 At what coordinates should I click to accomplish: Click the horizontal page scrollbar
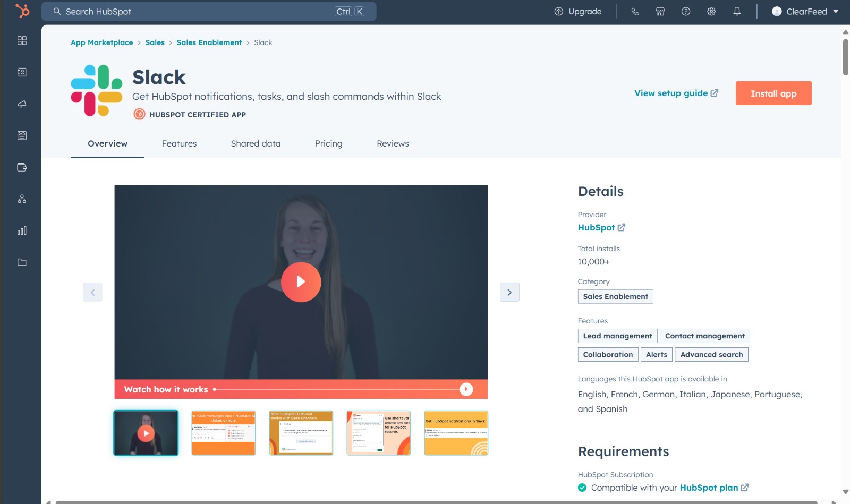pos(437,502)
